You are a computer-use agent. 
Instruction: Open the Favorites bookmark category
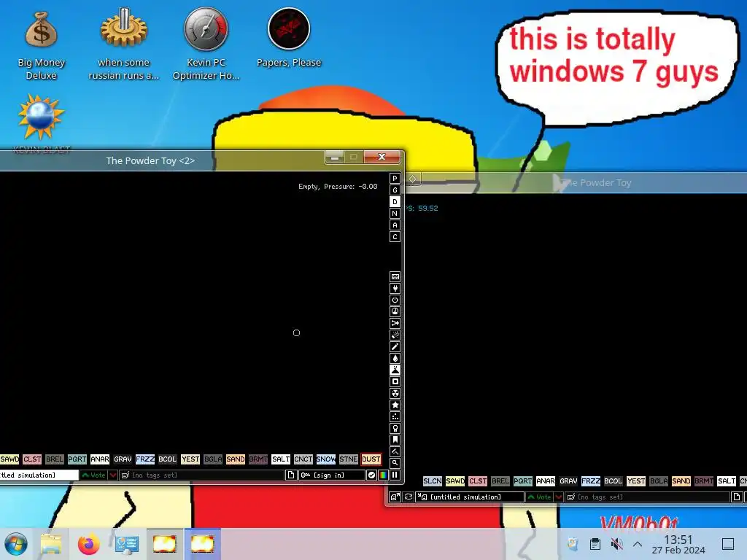click(395, 440)
